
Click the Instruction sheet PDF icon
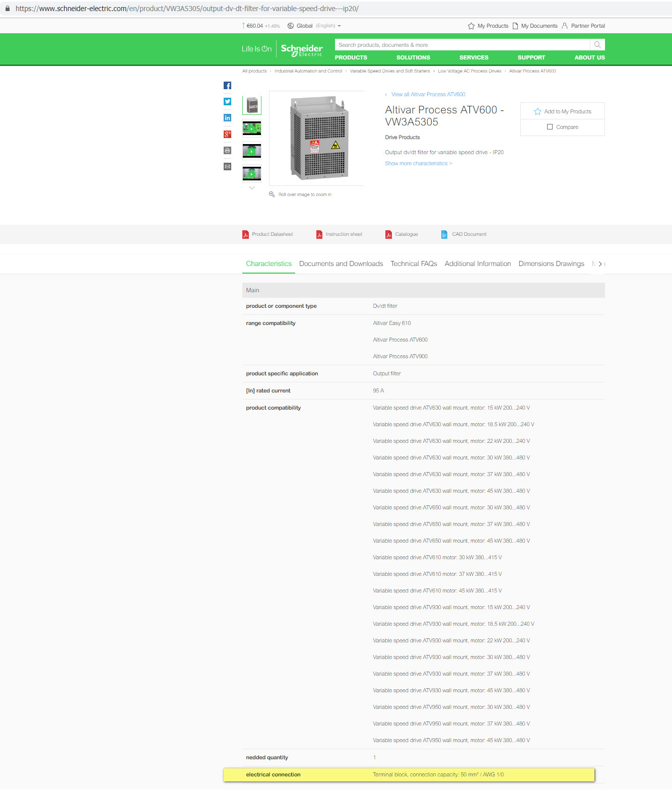point(319,234)
